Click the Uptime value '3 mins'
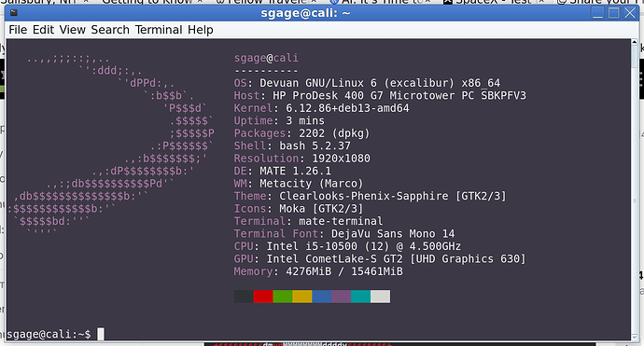644x346 pixels. click(x=305, y=120)
